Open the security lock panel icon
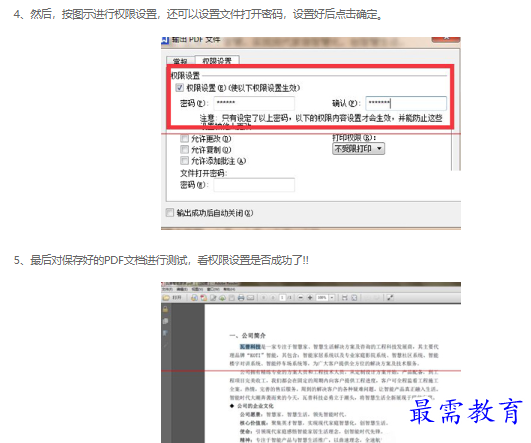This screenshot has height=443, width=531. click(x=165, y=309)
